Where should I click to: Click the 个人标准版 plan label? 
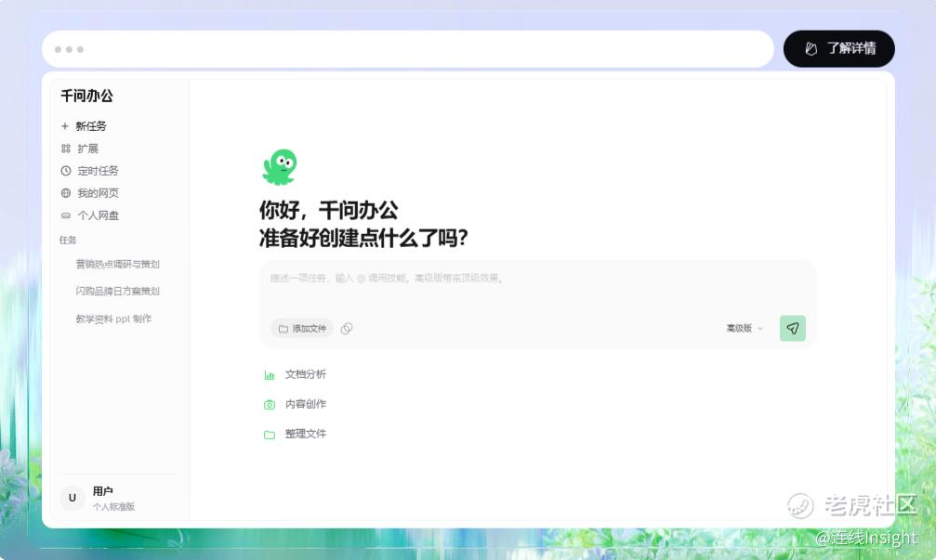coord(113,506)
